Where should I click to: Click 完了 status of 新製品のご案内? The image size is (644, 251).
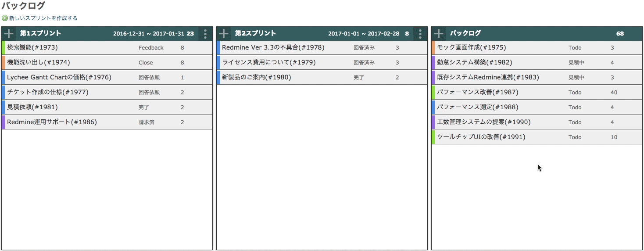click(x=359, y=78)
